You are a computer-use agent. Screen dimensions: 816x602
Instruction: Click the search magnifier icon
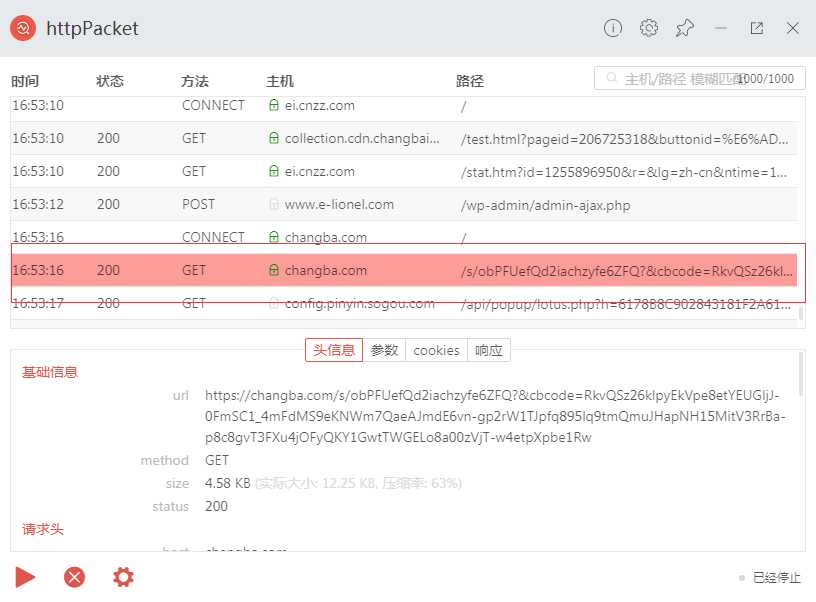[611, 78]
